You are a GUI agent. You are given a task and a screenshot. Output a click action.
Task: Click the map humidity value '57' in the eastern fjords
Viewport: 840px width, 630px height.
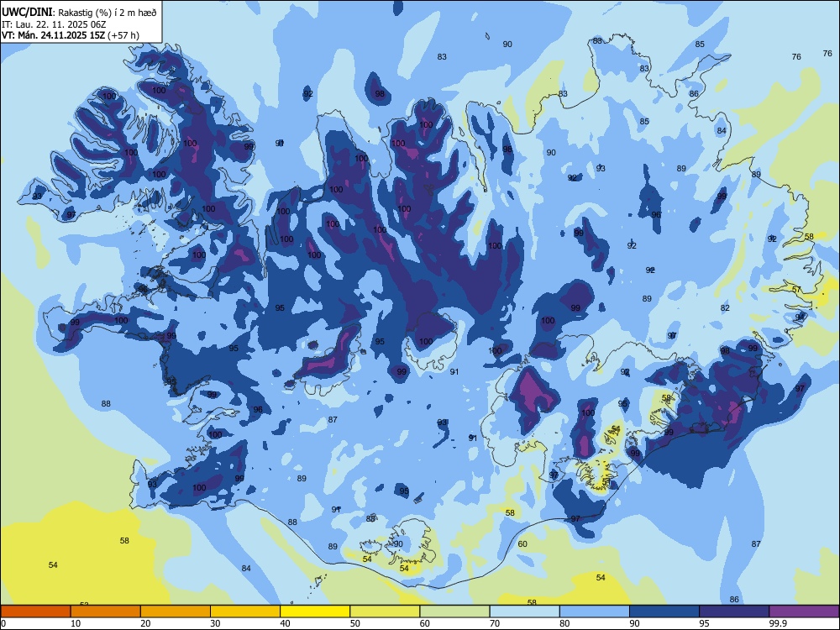[796, 290]
